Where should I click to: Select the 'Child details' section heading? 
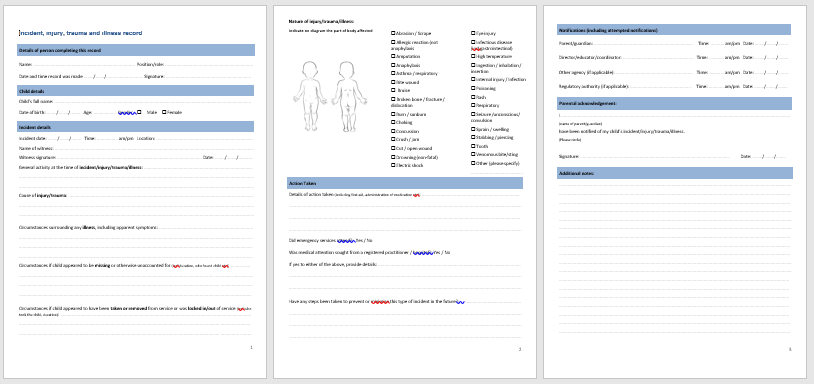pos(135,91)
